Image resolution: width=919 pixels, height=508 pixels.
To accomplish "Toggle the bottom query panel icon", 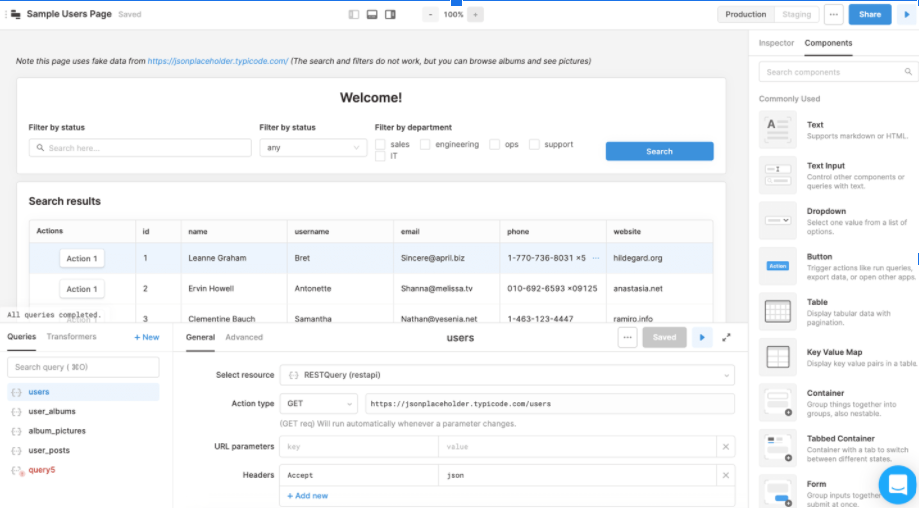I will point(372,14).
